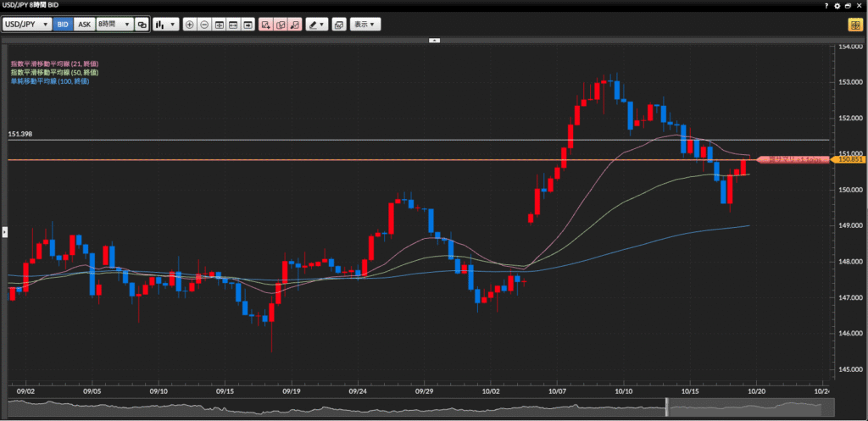The height and width of the screenshot is (421, 868).
Task: Open the 8時間 timeframe dropdown
Action: [x=114, y=25]
